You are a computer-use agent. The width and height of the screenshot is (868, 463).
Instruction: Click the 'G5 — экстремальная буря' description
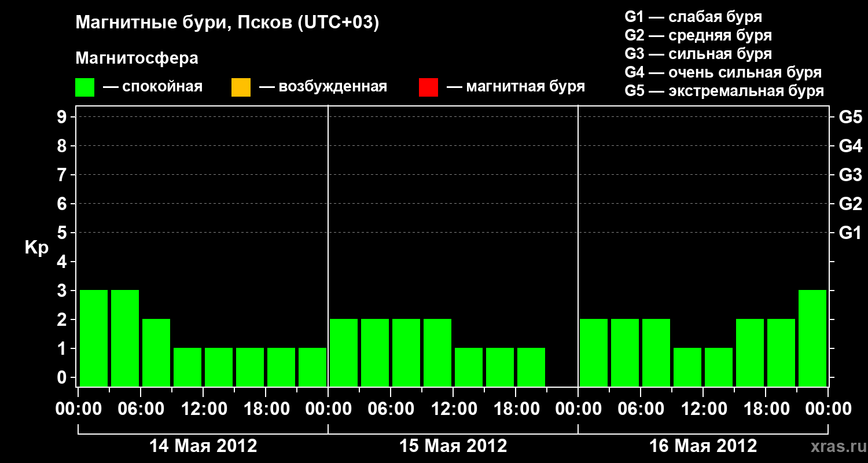point(724,91)
